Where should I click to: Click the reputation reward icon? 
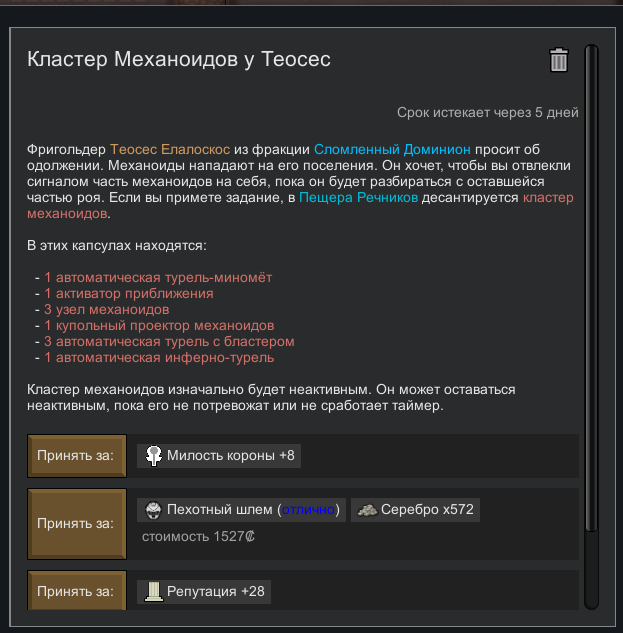[x=153, y=592]
